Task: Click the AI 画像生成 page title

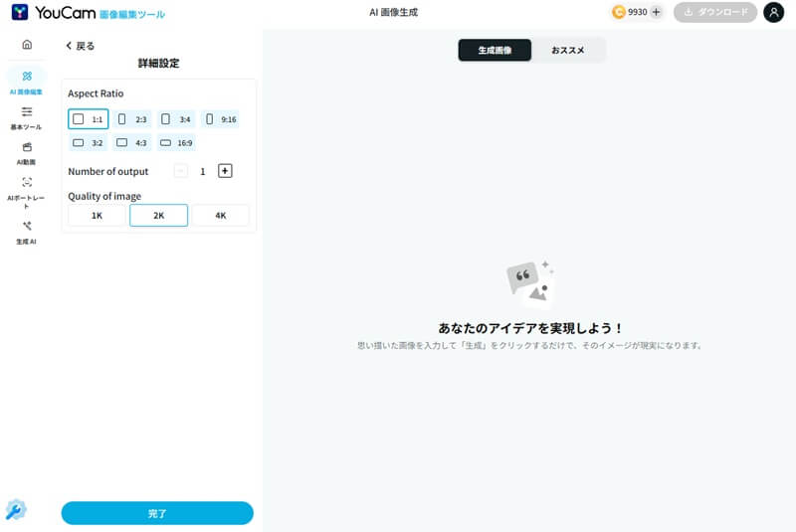Action: point(393,12)
